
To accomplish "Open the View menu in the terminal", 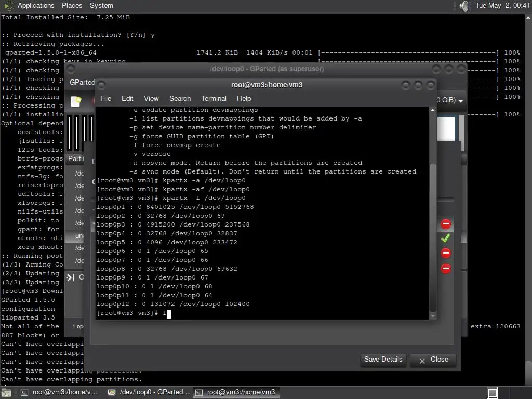I will click(151, 98).
